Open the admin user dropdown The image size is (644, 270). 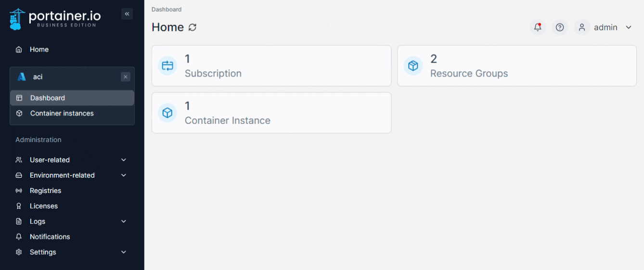605,27
